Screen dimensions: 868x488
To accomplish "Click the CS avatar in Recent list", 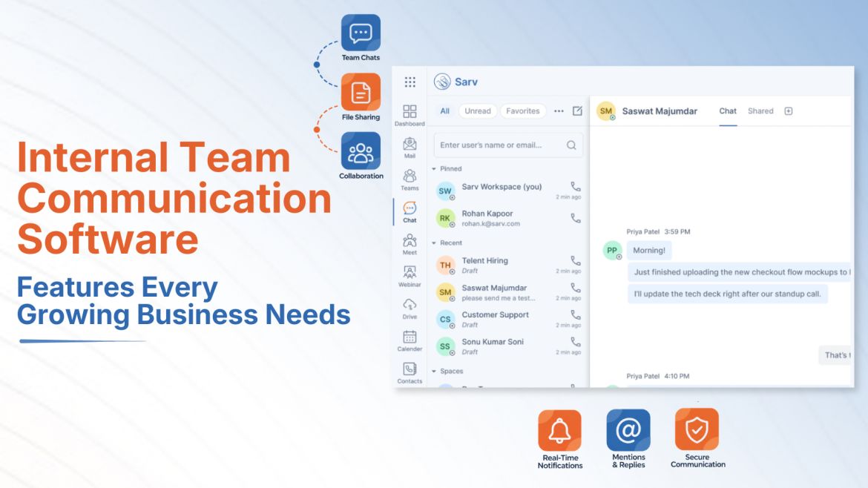I will click(445, 319).
